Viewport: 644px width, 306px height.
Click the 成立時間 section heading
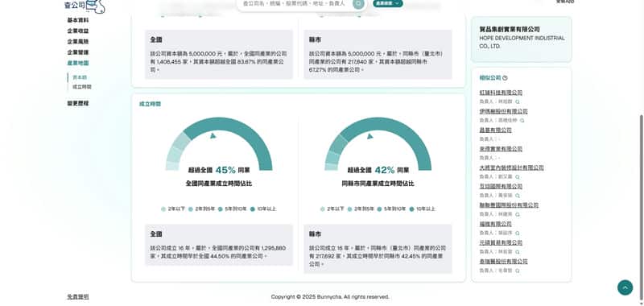(x=150, y=104)
